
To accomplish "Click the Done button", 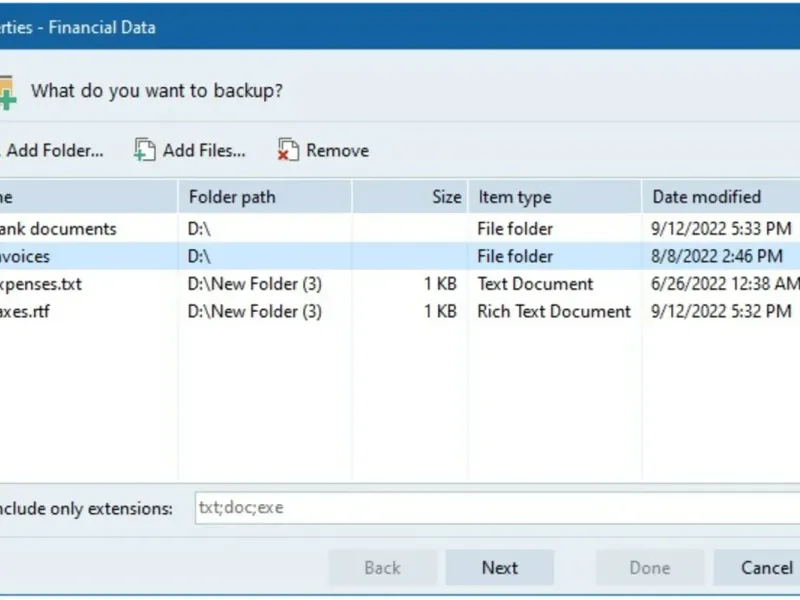I will click(x=650, y=567).
